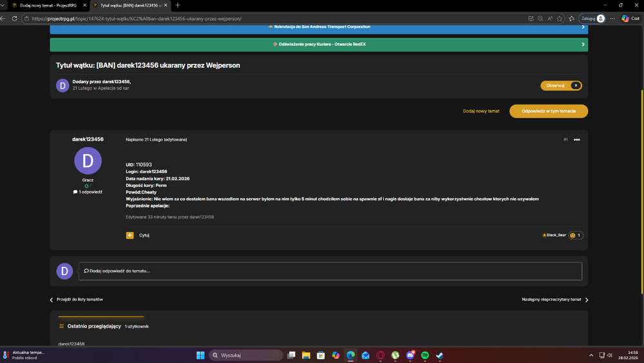Click the reaction emoji next to Black_Bear
The width and height of the screenshot is (644, 363).
573,235
